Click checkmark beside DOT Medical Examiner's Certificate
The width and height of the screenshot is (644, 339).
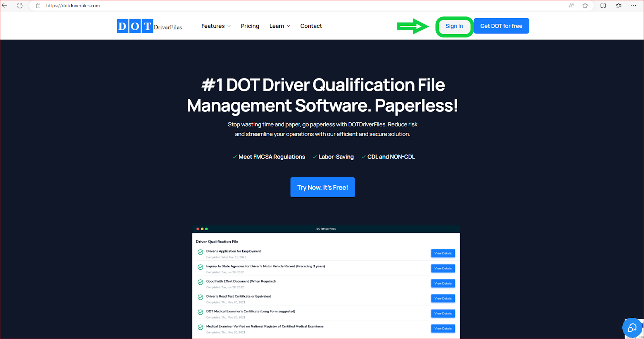[x=200, y=312]
